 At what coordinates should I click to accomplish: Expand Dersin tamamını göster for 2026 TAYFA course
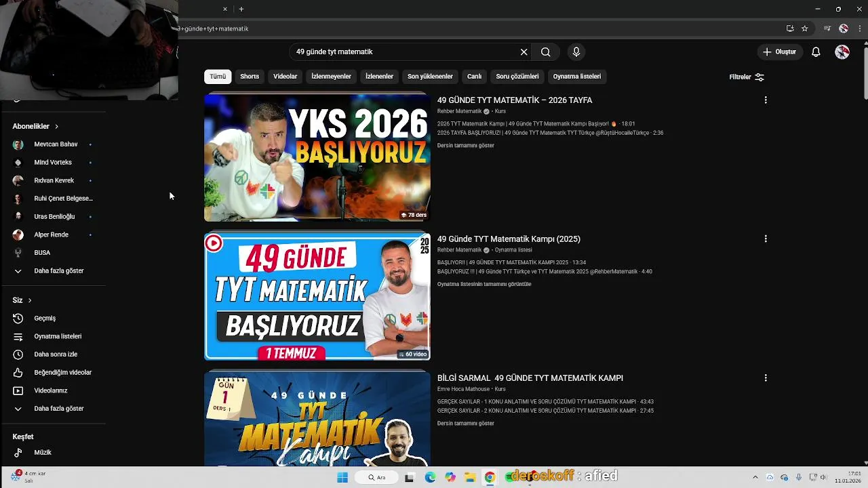coord(466,146)
